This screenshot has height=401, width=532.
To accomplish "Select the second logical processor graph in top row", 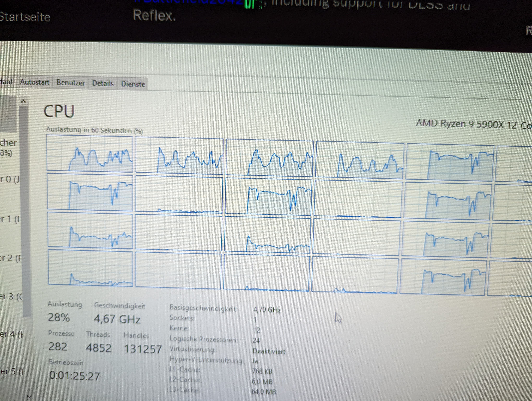I will click(x=179, y=156).
